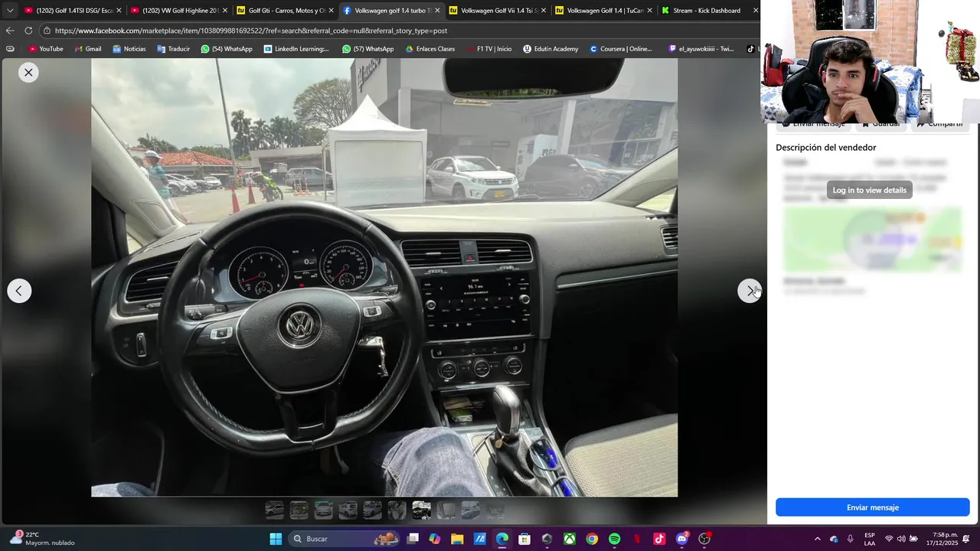
Task: Open the Traducir bookmark
Action: 173,49
